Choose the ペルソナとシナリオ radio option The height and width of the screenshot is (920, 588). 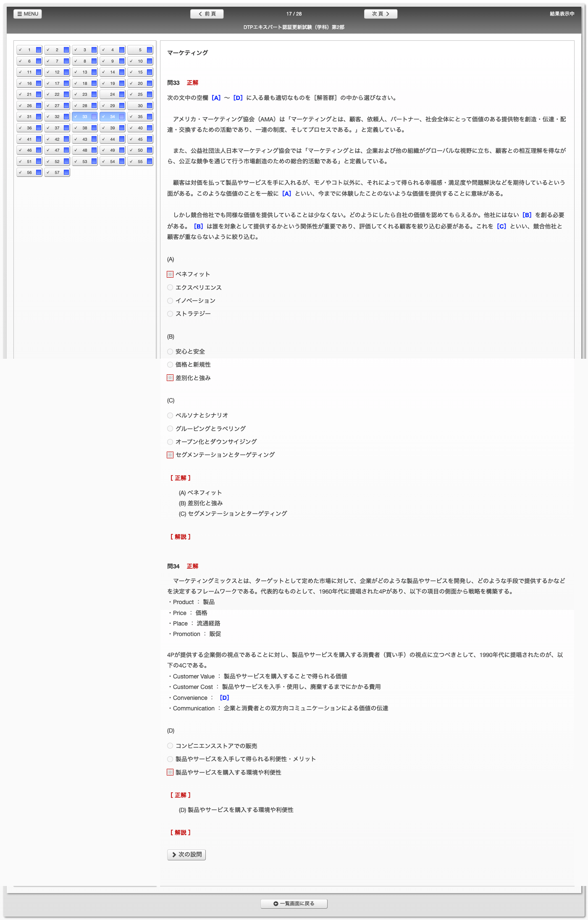point(170,415)
